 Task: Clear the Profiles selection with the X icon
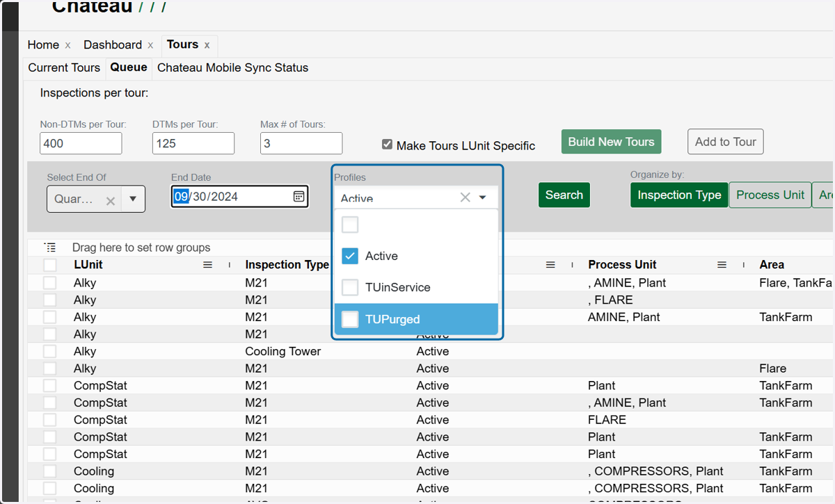tap(466, 197)
